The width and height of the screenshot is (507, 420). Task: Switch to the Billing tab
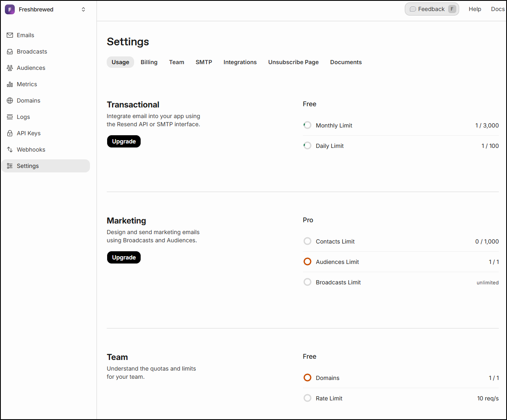point(149,62)
